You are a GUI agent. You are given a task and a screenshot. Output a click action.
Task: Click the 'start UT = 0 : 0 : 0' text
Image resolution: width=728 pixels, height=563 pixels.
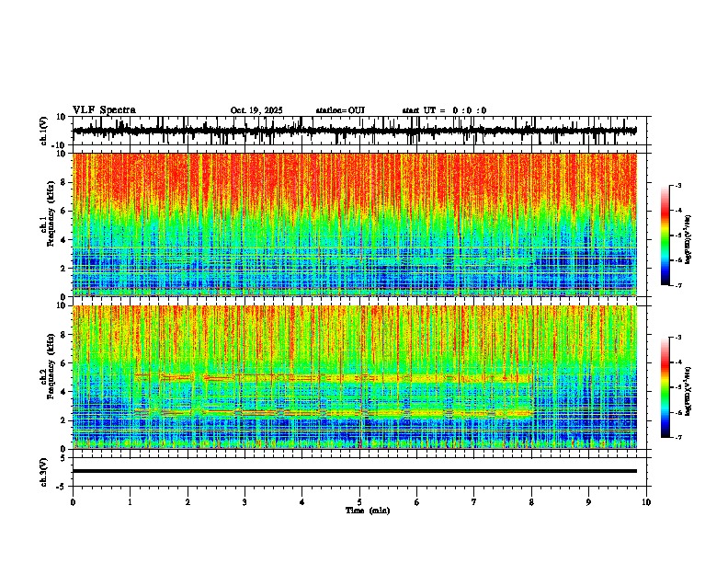(x=444, y=110)
